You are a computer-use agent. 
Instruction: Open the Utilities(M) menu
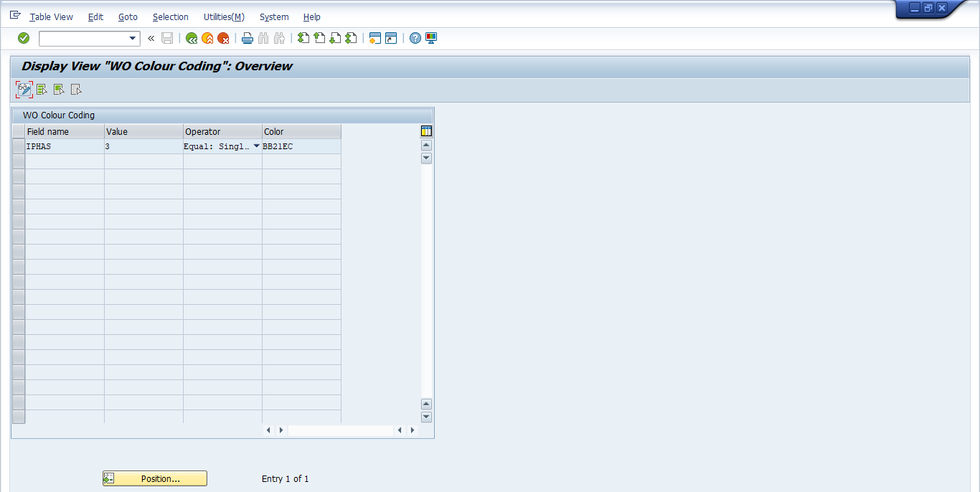pyautogui.click(x=223, y=16)
